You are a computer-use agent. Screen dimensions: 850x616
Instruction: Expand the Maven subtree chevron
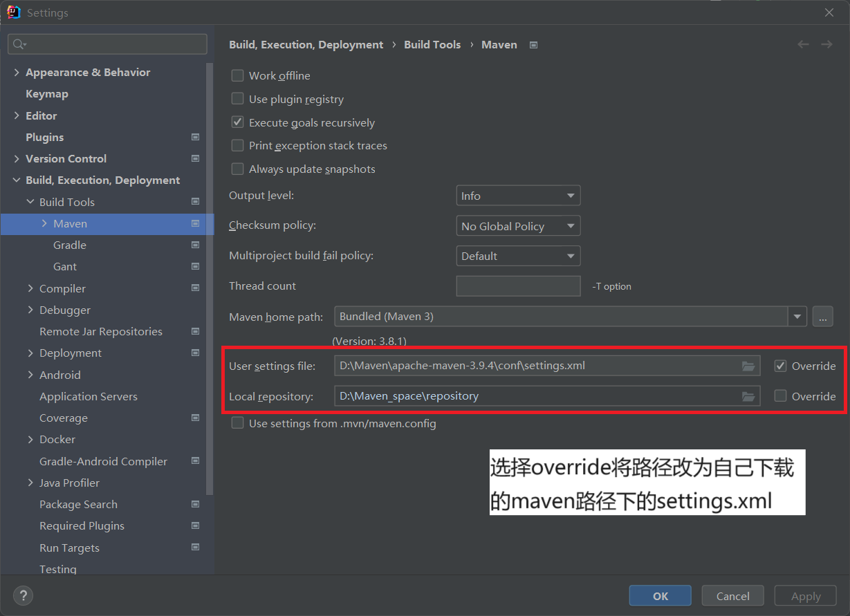44,223
